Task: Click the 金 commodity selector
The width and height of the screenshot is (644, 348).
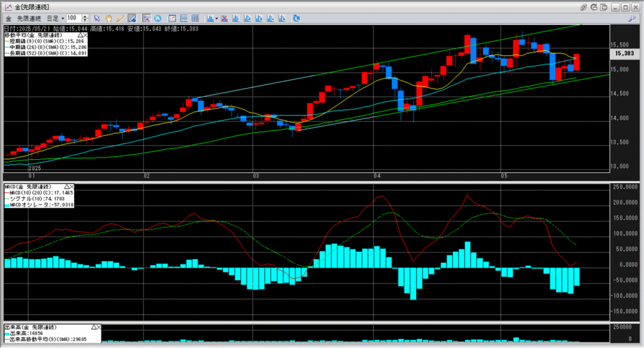Action: 8,18
